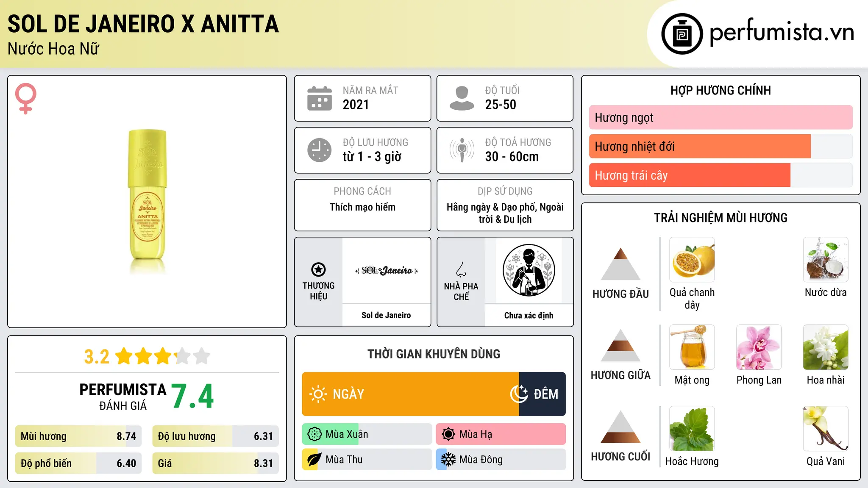Click the 30 - 60cm sillage value
This screenshot has height=488, width=868.
[512, 157]
